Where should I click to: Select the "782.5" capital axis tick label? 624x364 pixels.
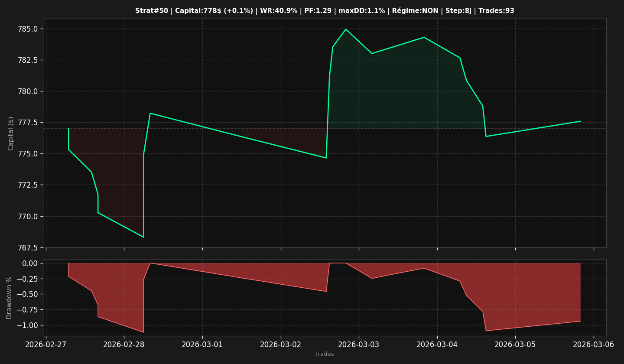pyautogui.click(x=27, y=60)
